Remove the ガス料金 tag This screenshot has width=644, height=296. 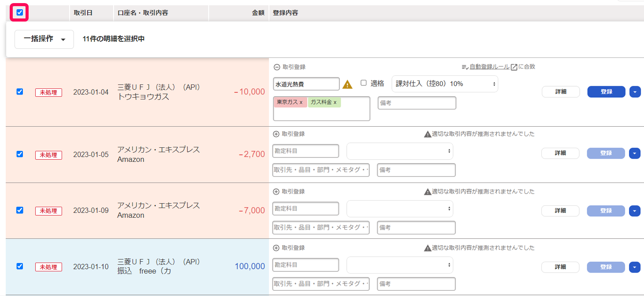[x=335, y=102]
